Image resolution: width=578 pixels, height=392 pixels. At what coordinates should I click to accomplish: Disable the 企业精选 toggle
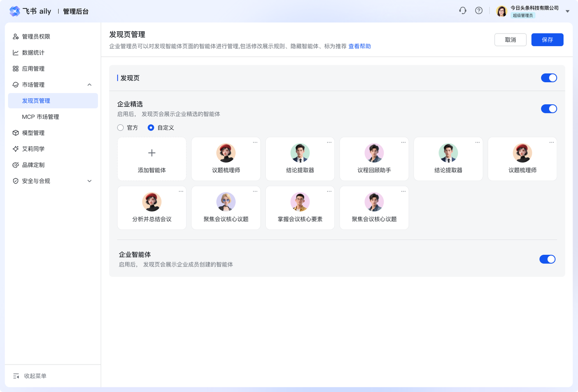pos(549,109)
